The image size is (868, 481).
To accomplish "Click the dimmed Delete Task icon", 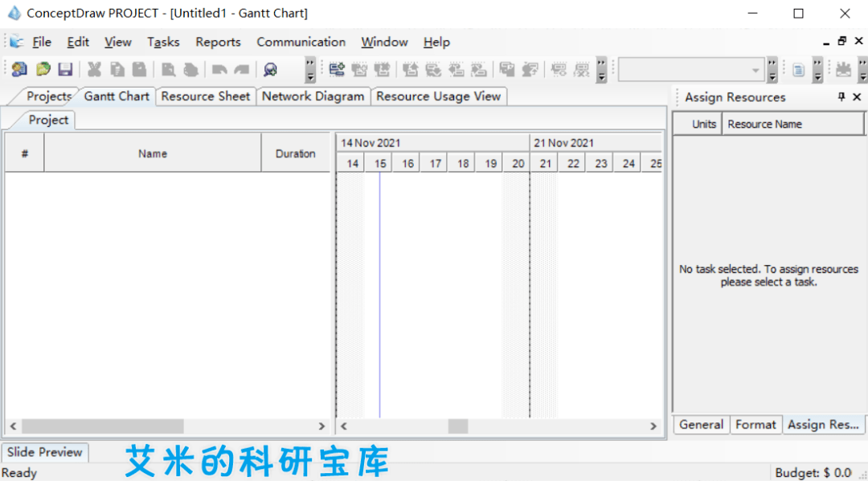I will [x=382, y=69].
